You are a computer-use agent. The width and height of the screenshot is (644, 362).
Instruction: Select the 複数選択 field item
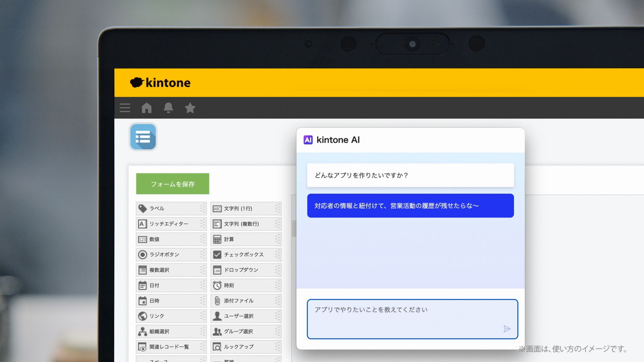click(x=171, y=270)
